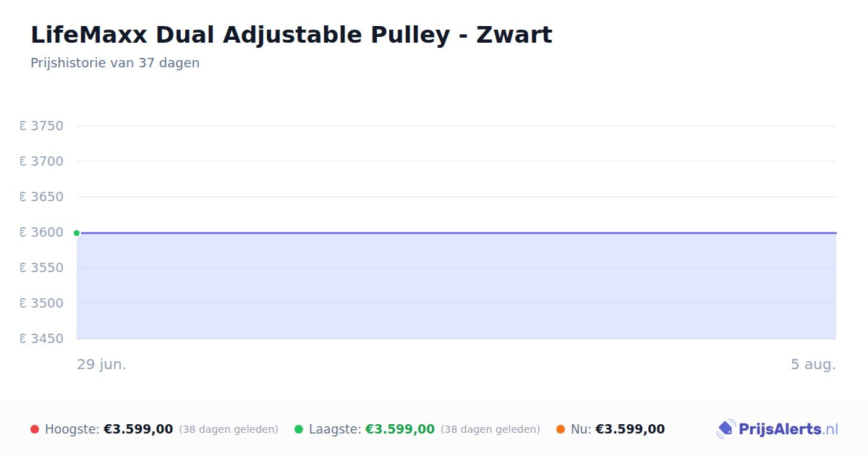Click the € 3500 y-axis label
Viewport: 868px width, 456px height.
click(42, 303)
